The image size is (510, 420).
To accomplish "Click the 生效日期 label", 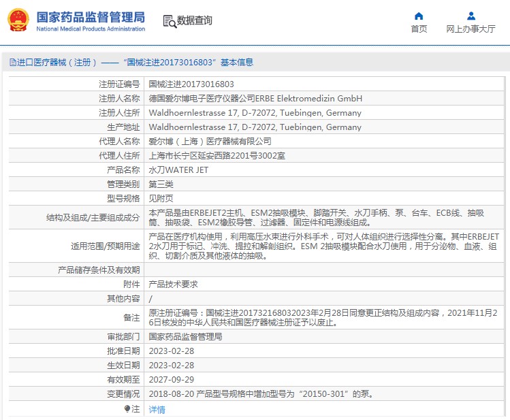I will (123, 366).
